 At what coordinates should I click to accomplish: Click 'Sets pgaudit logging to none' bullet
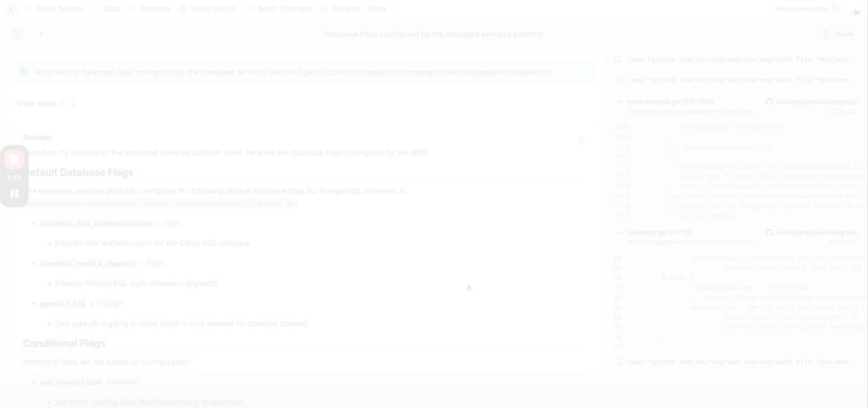(181, 324)
